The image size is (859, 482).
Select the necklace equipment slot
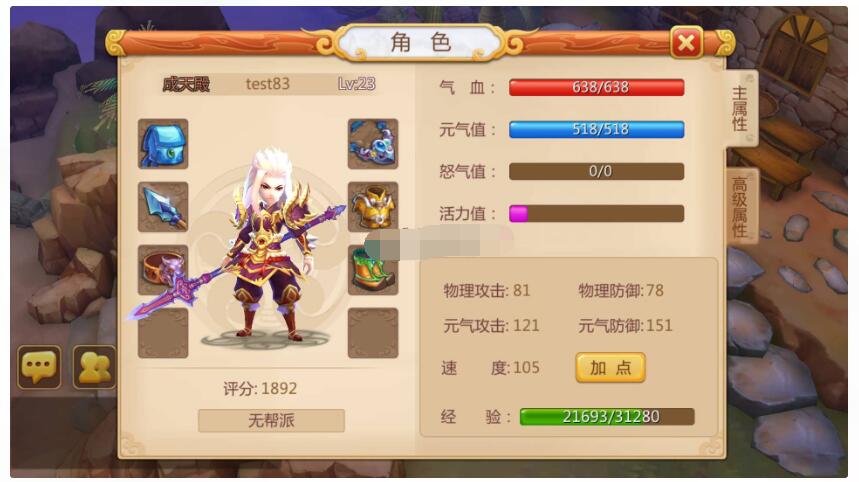pyautogui.click(x=373, y=144)
